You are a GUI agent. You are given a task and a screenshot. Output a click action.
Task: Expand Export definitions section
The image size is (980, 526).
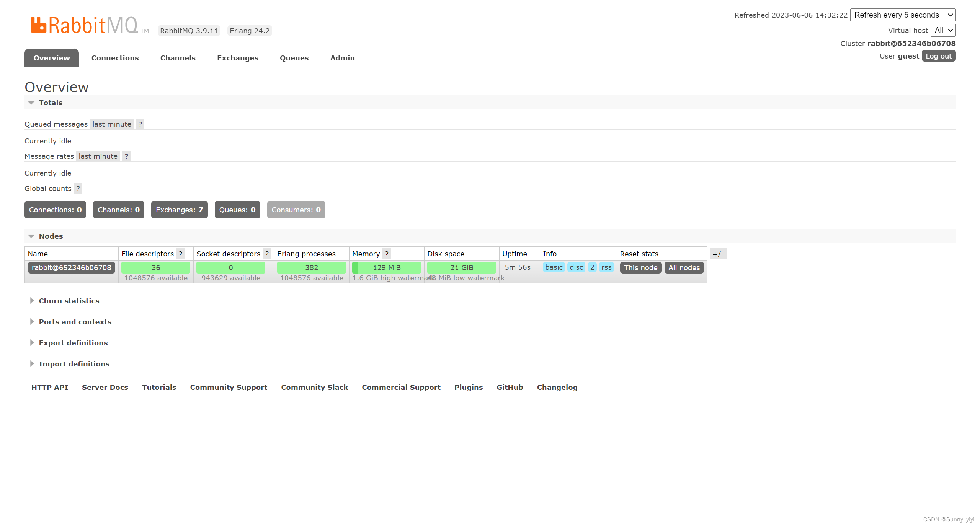tap(69, 343)
